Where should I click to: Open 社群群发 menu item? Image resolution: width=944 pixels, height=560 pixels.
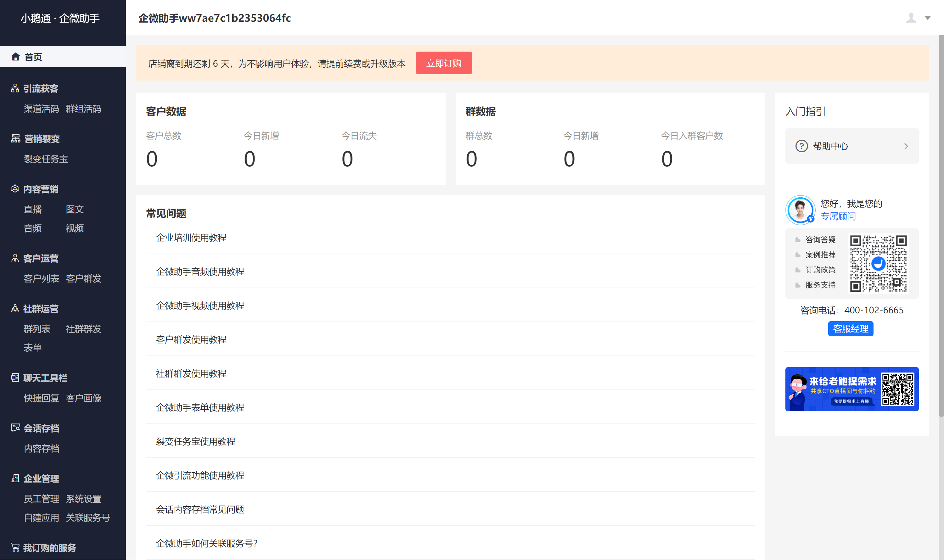point(83,329)
